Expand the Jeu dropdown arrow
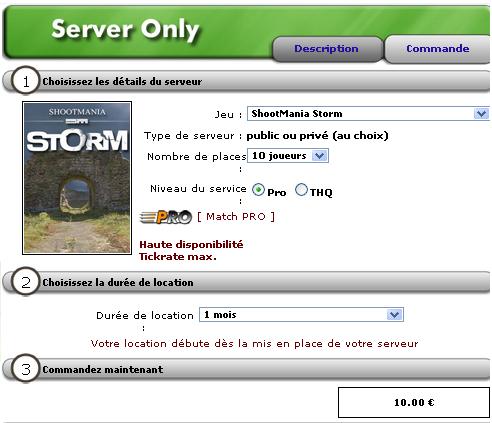 pos(481,114)
